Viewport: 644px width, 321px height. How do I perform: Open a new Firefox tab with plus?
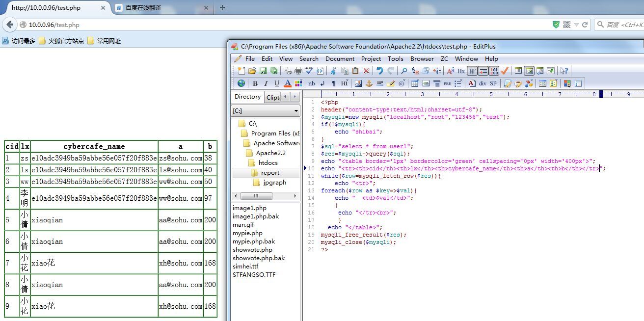222,8
